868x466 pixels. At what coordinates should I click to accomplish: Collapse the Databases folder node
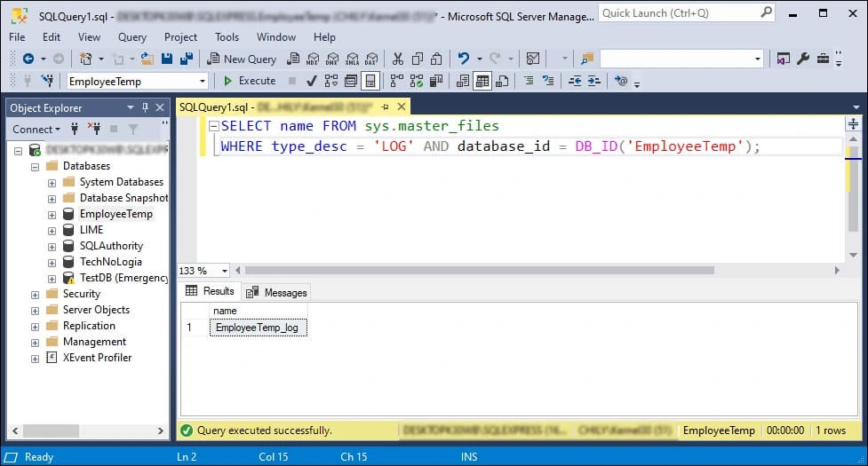pos(36,166)
